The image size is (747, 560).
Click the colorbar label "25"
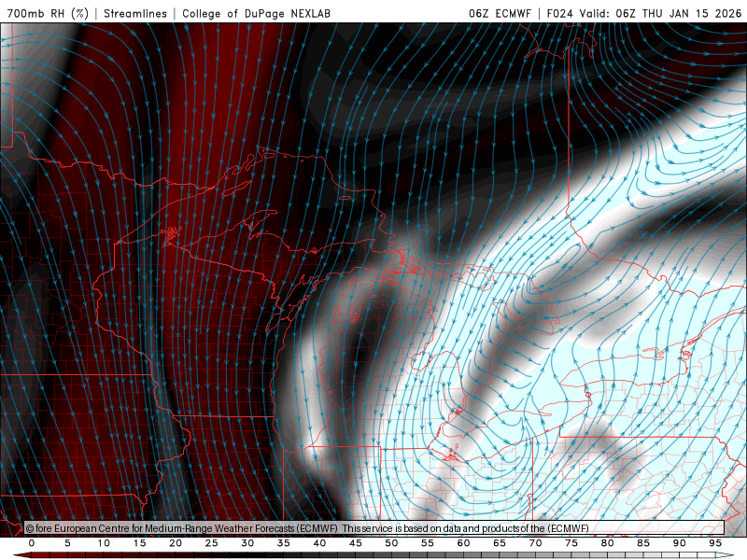point(212,543)
